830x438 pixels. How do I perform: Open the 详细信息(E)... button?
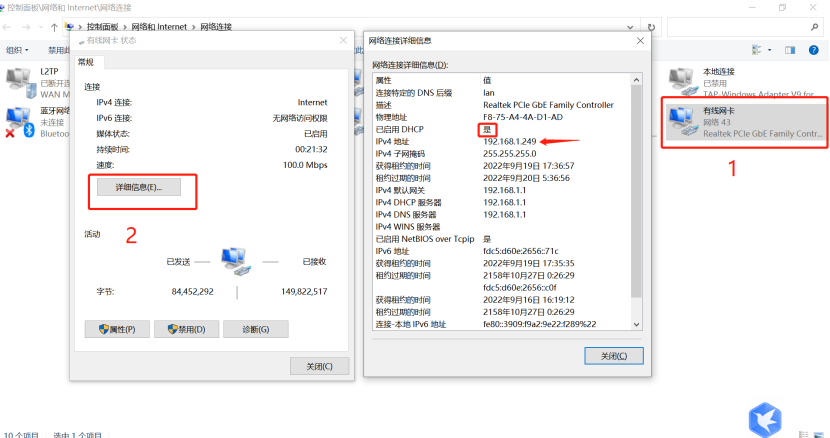coord(139,187)
